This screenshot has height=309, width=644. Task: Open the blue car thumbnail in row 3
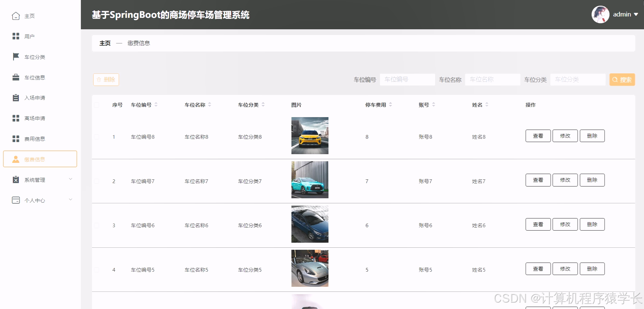click(310, 224)
